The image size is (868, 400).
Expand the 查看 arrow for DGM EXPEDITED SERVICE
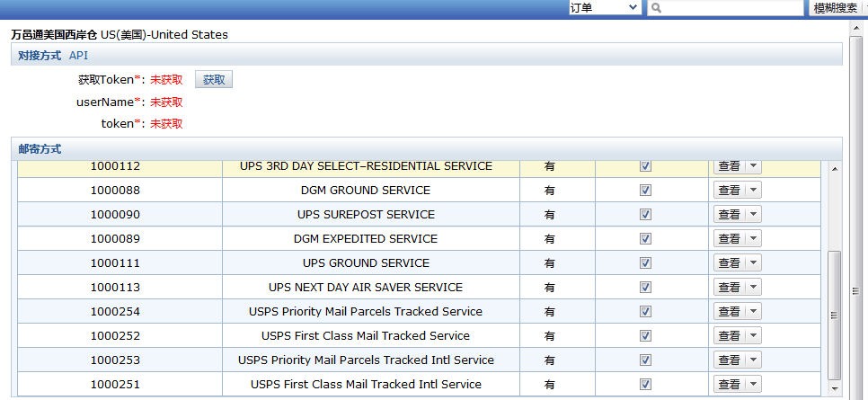753,239
